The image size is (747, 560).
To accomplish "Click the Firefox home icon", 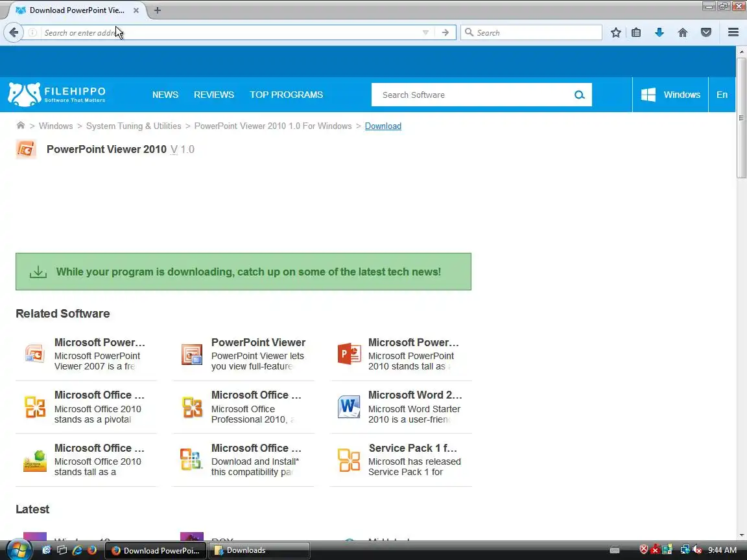I will click(683, 32).
